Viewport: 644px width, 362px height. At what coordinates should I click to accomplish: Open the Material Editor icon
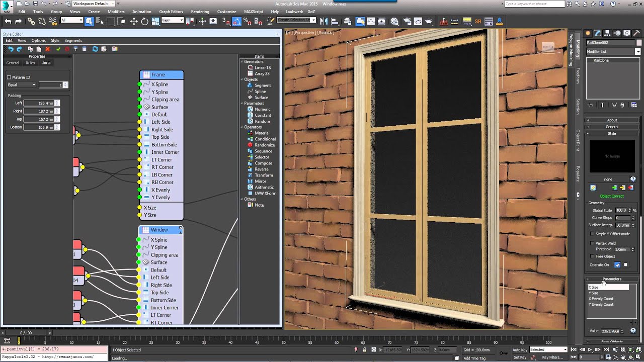394,21
